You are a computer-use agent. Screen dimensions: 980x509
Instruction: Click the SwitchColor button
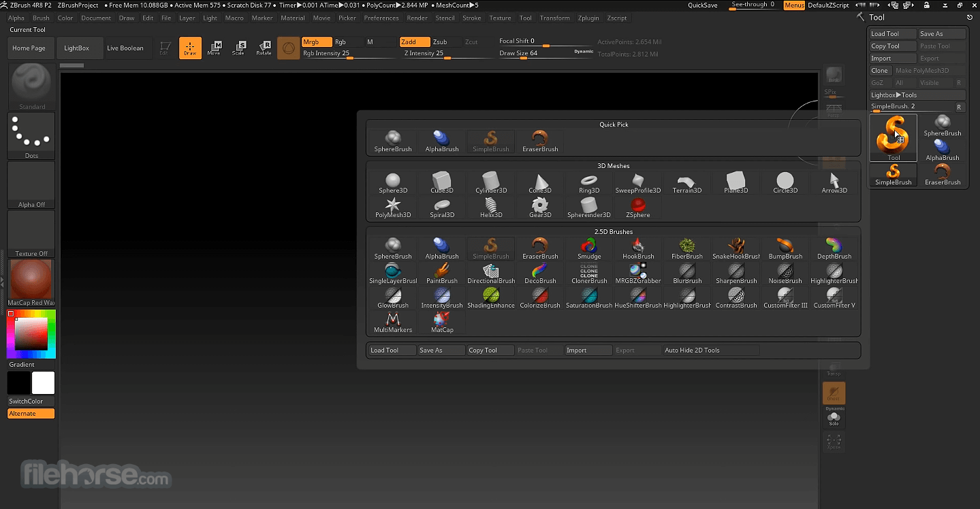tap(31, 401)
